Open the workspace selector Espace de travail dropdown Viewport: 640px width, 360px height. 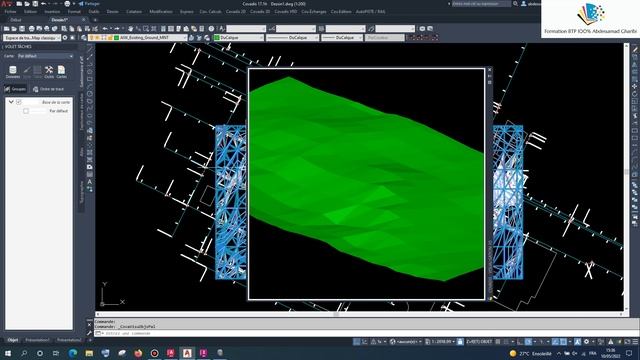click(32, 38)
